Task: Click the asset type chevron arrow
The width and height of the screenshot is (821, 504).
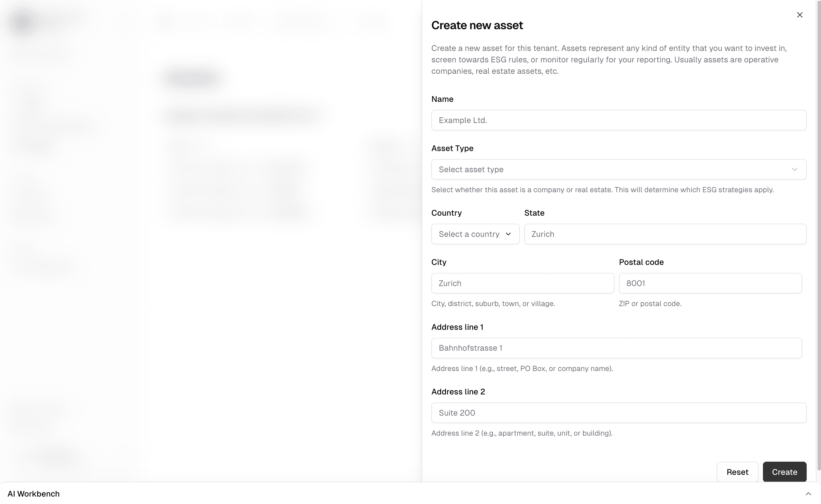Action: (795, 169)
